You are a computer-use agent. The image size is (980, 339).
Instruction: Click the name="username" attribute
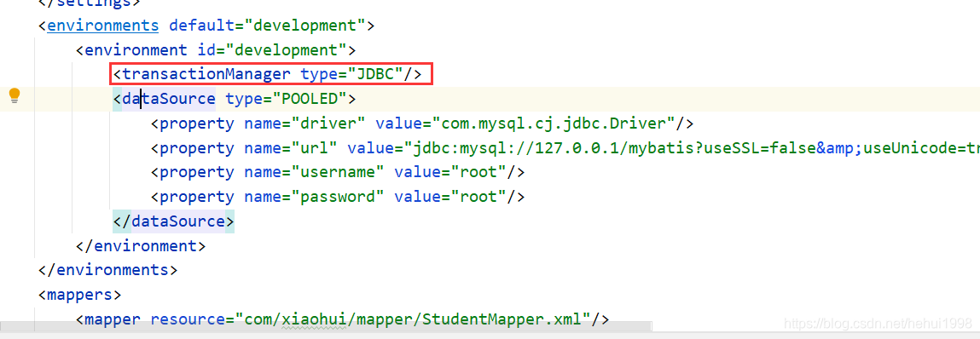pyautogui.click(x=314, y=172)
